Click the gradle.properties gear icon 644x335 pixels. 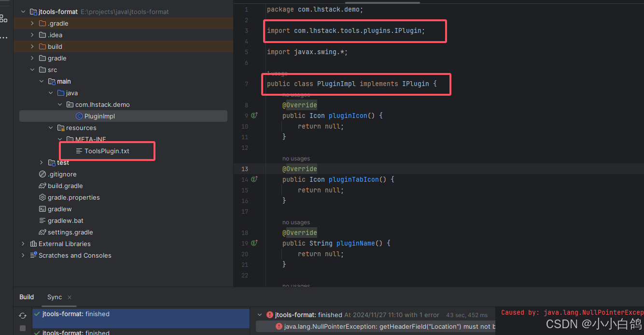click(x=42, y=197)
